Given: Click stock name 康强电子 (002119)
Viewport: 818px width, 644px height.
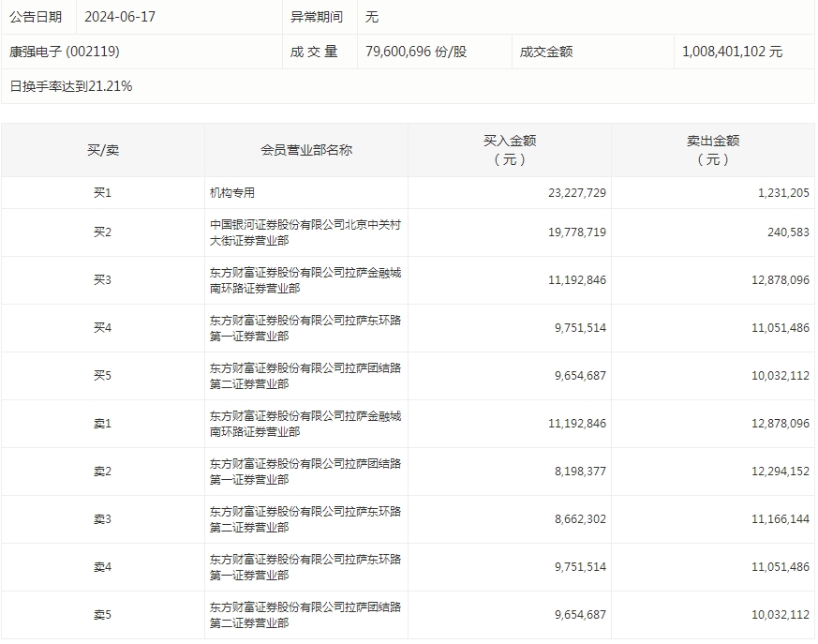Looking at the screenshot, I should (65, 52).
